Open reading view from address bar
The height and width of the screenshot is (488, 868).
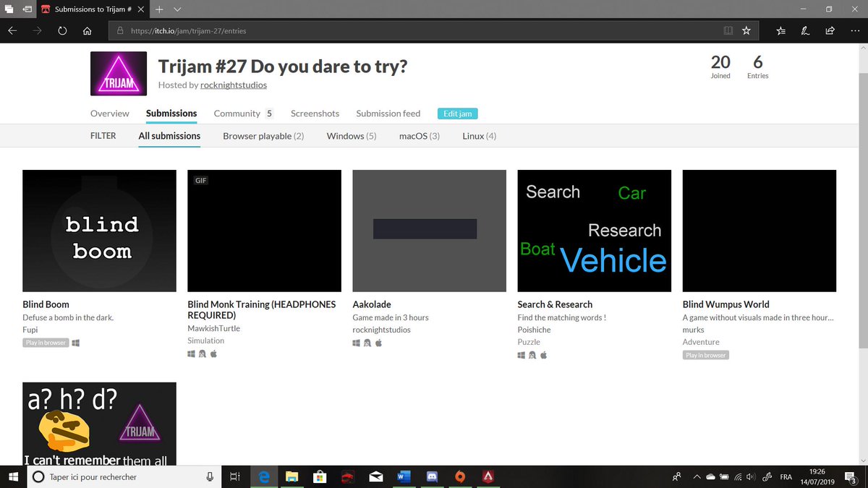[x=728, y=31]
